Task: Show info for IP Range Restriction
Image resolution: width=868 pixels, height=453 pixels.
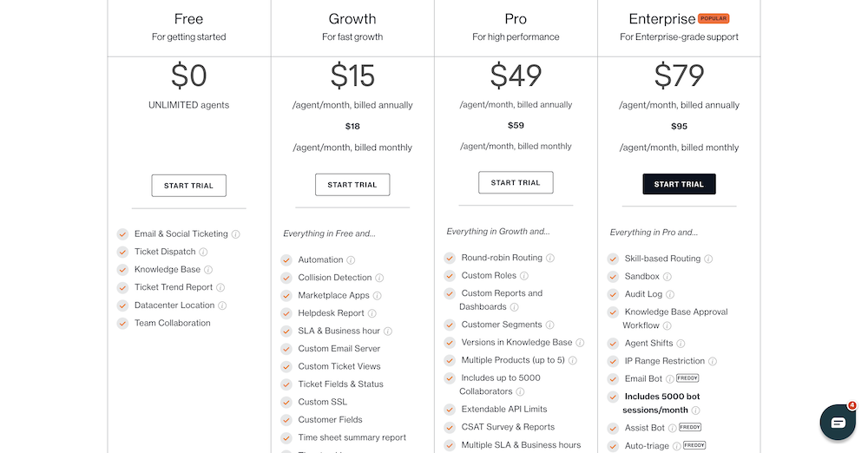Action: coord(713,361)
